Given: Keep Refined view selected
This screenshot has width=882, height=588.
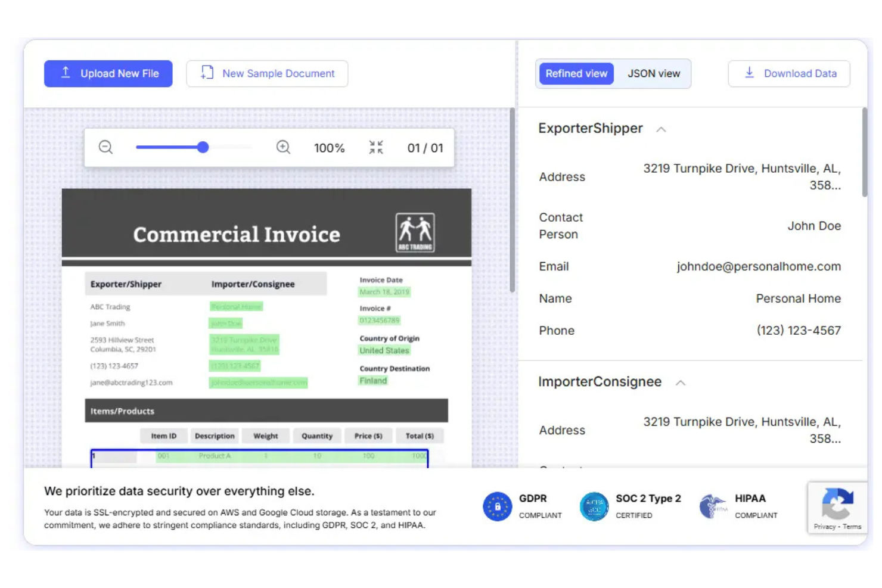Looking at the screenshot, I should [x=576, y=73].
